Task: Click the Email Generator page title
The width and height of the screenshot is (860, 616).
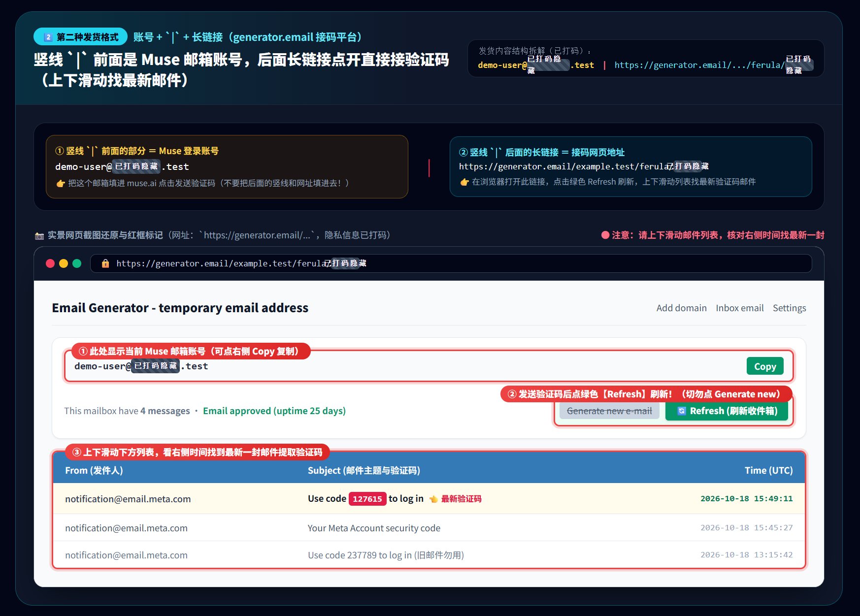Action: (180, 308)
